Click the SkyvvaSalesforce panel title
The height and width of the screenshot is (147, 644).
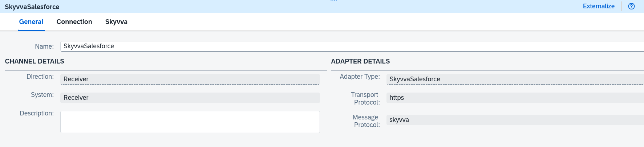coord(32,7)
